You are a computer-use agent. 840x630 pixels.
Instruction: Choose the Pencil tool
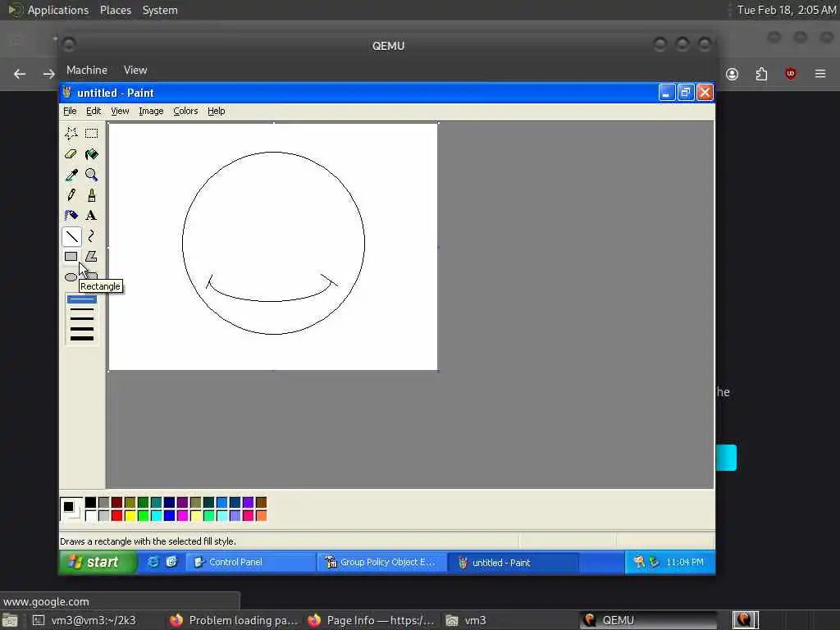click(71, 195)
